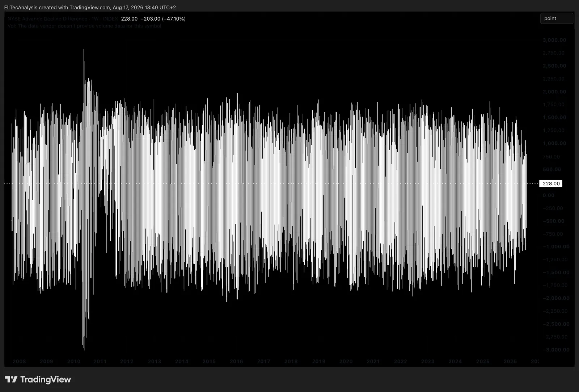Click the 3,000.00 price scale label
The image size is (579, 392).
pyautogui.click(x=554, y=40)
